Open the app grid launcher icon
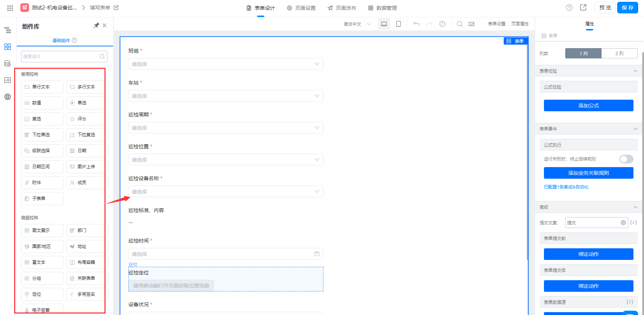Screen dimensions: 644x315 coord(10,8)
